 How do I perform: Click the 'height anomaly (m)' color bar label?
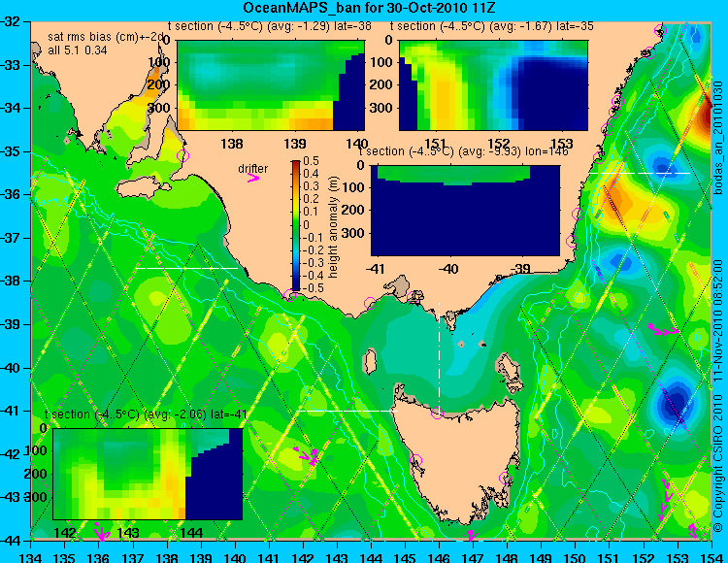coord(332,227)
